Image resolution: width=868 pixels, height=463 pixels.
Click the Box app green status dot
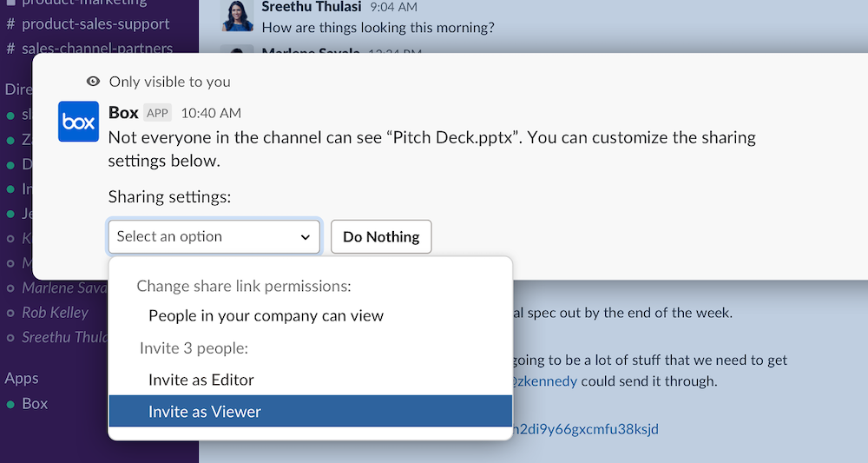pyautogui.click(x=10, y=404)
